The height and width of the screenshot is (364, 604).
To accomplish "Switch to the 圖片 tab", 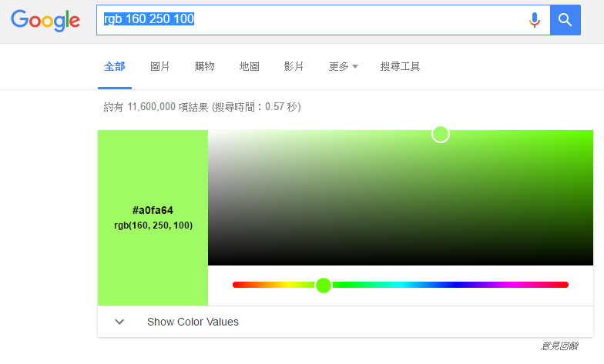I will click(x=159, y=66).
